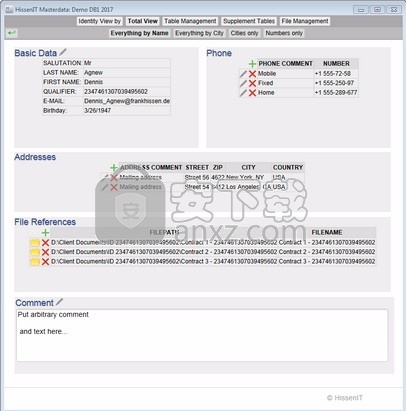Click the COUNTRY column header

(288, 168)
